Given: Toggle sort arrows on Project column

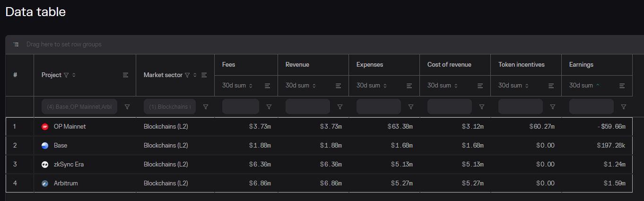Looking at the screenshot, I should (74, 75).
